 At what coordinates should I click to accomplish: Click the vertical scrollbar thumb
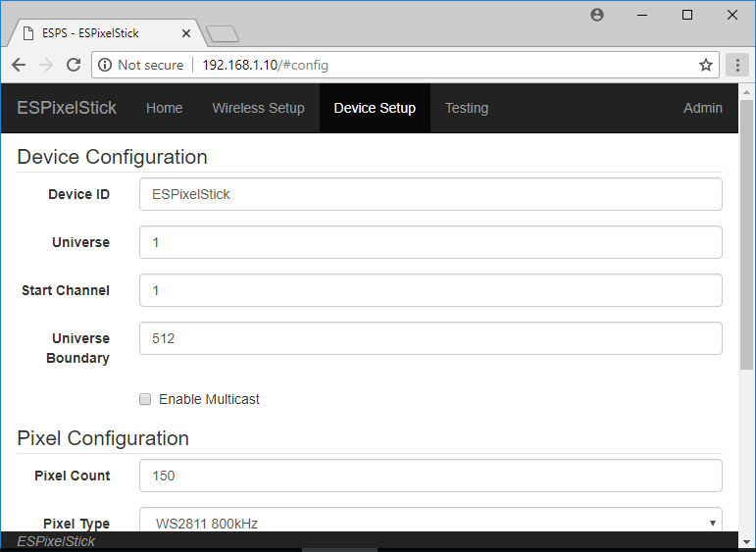[x=746, y=234]
